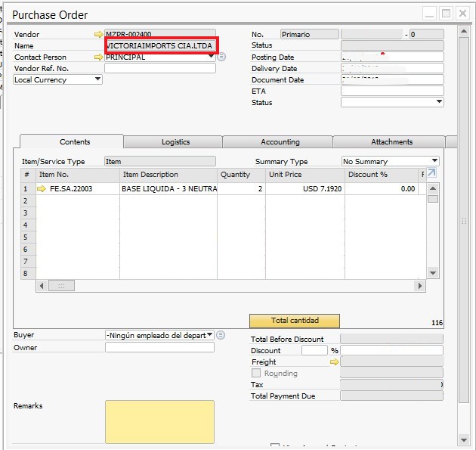The width and height of the screenshot is (476, 450).
Task: Switch to the Logistics tab
Action: 175,142
